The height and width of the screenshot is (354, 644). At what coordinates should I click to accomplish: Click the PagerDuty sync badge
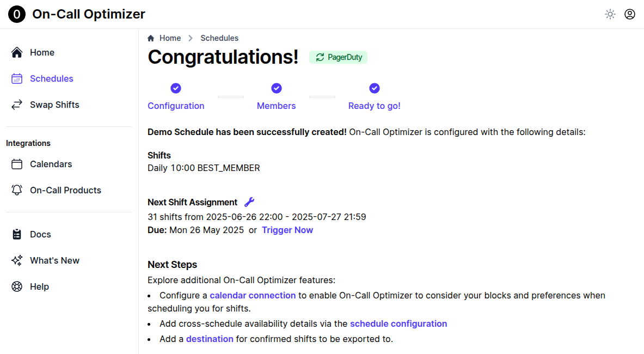338,57
